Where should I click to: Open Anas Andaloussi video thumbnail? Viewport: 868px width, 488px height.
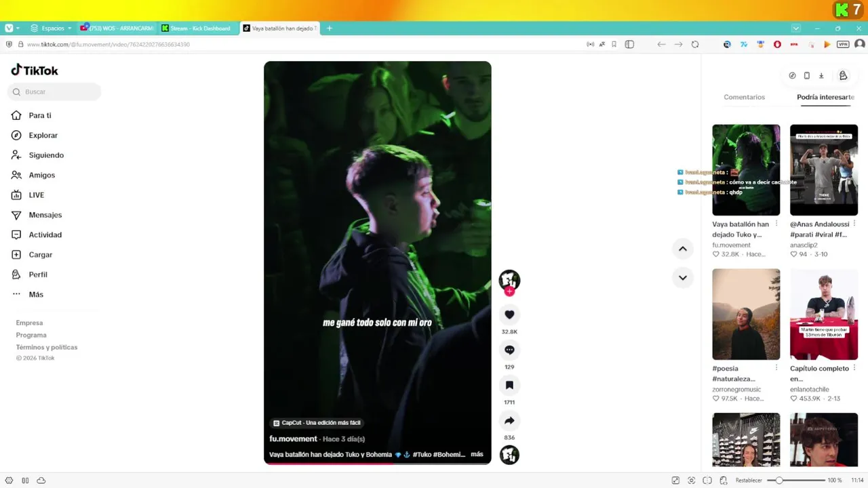824,169
